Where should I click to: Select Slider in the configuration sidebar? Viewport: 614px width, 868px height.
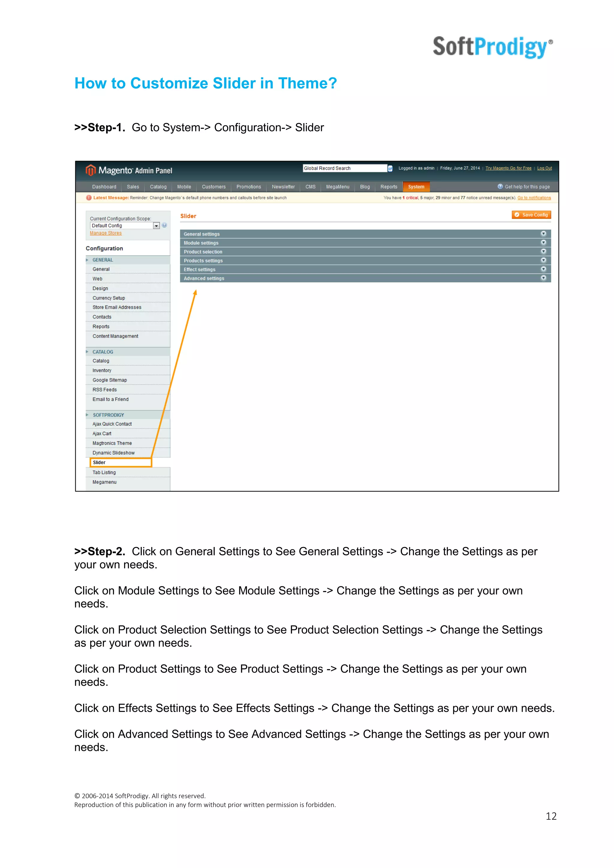100,462
